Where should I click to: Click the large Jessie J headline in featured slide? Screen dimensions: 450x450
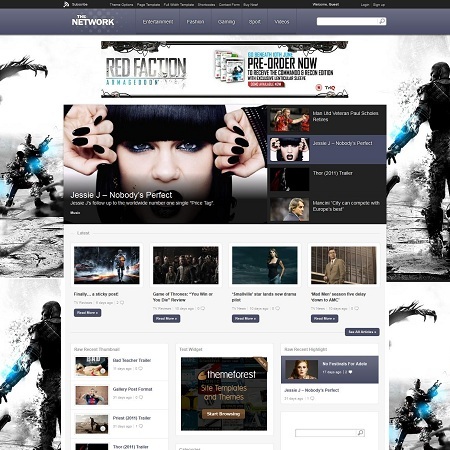121,195
